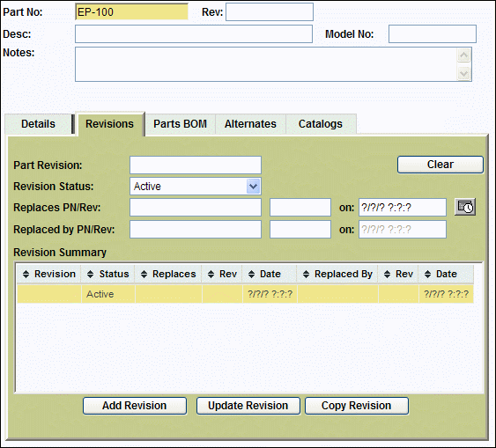
Task: Sort by Revision column arrows
Action: (x=26, y=274)
